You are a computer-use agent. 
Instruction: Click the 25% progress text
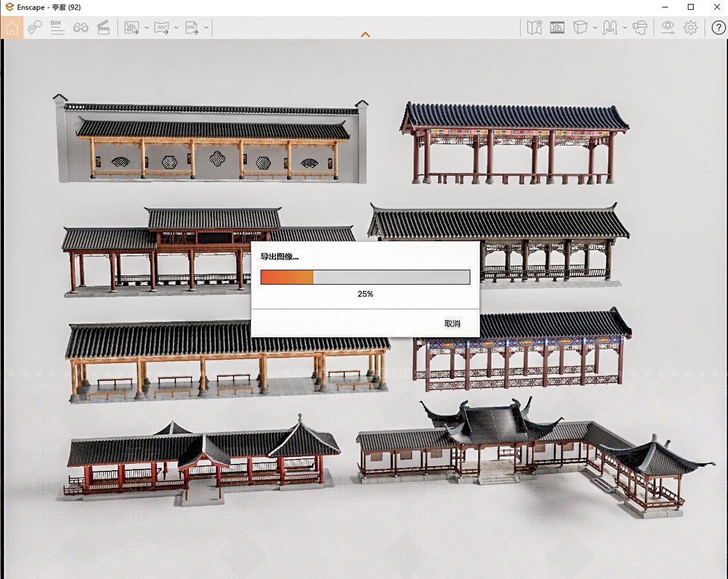365,294
